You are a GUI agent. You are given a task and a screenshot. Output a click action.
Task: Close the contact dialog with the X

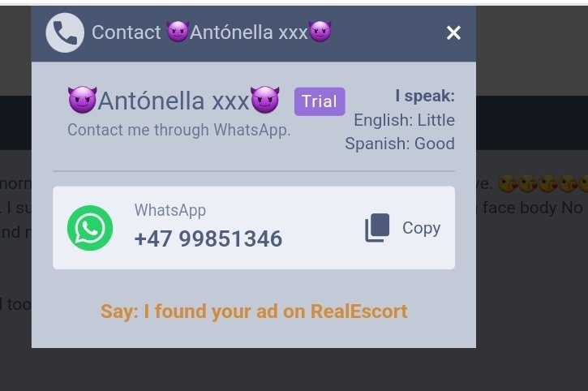coord(453,33)
